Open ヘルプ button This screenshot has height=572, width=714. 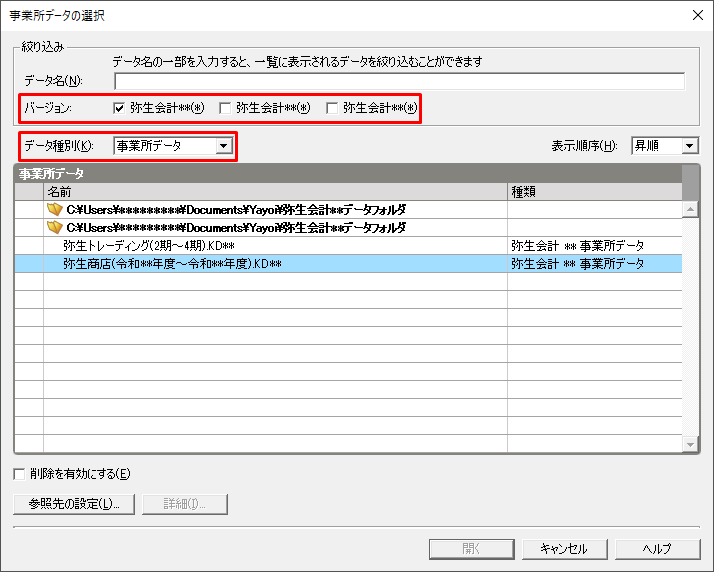[x=658, y=549]
